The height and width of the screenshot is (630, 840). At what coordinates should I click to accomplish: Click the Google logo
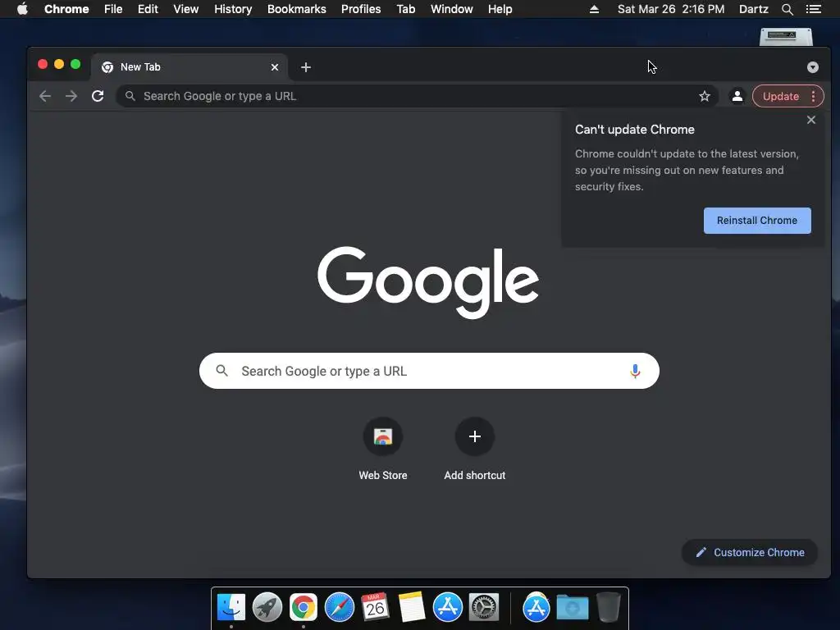coord(428,282)
